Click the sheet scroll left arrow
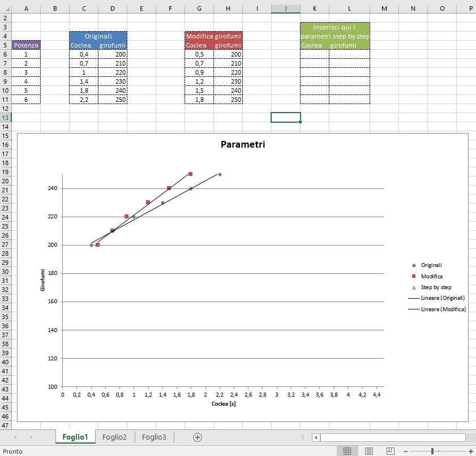Screen dimensions: 476x456 point(15,437)
